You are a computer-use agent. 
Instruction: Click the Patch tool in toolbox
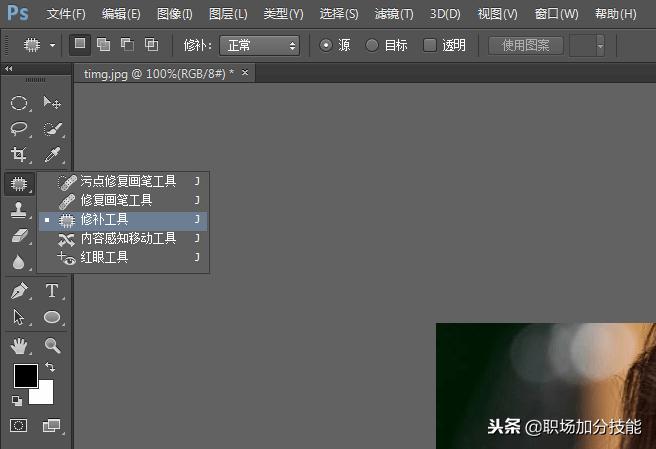click(19, 184)
